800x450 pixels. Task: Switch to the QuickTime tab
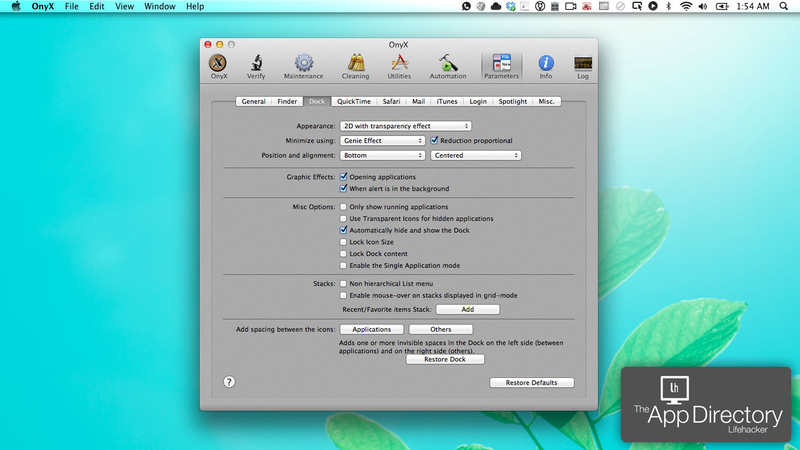pyautogui.click(x=354, y=101)
